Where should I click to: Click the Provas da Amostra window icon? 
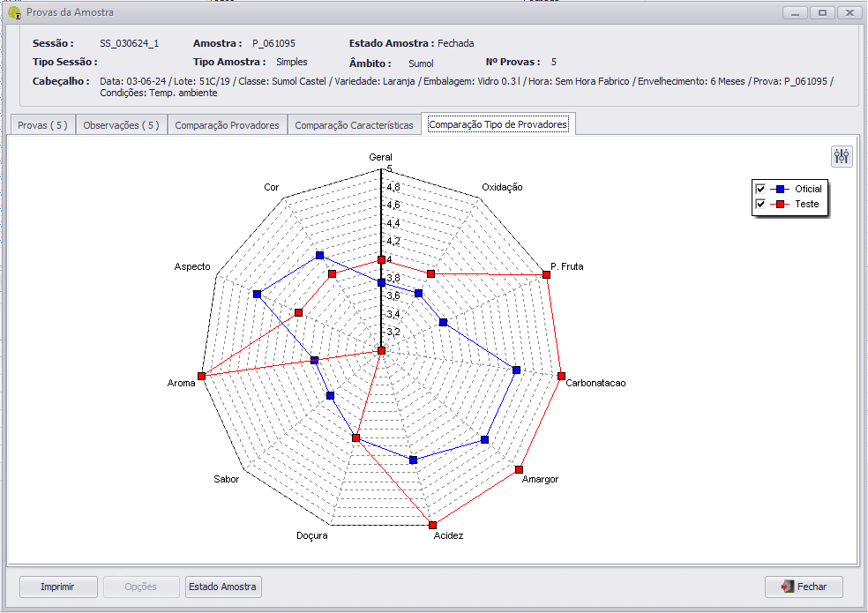pyautogui.click(x=14, y=13)
